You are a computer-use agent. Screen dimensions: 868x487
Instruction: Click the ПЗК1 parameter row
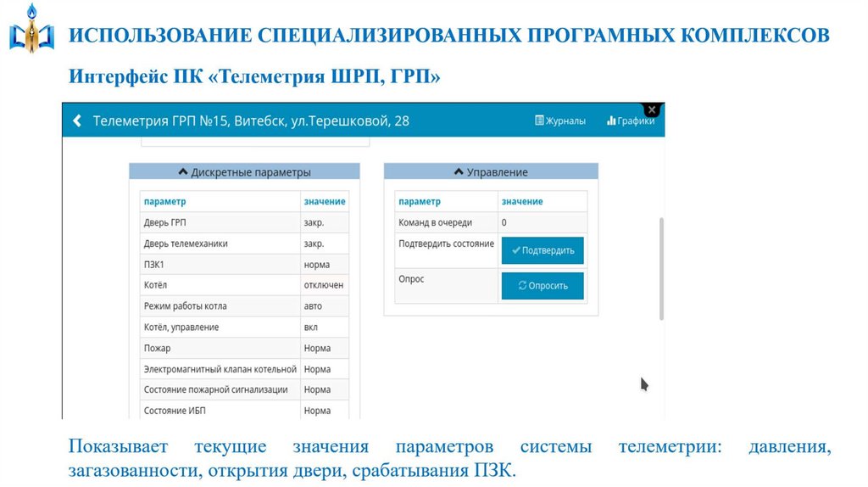point(245,265)
